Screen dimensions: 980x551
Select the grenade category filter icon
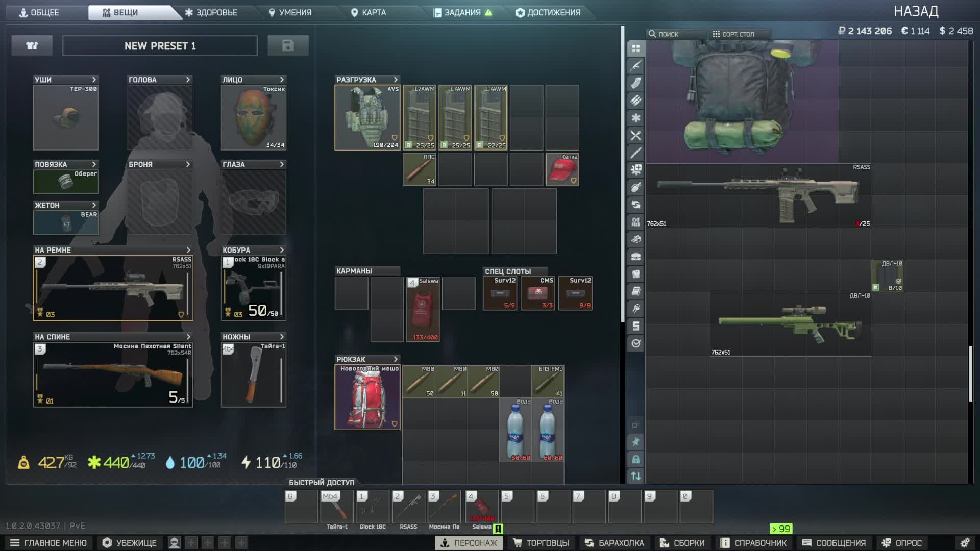coord(635,187)
